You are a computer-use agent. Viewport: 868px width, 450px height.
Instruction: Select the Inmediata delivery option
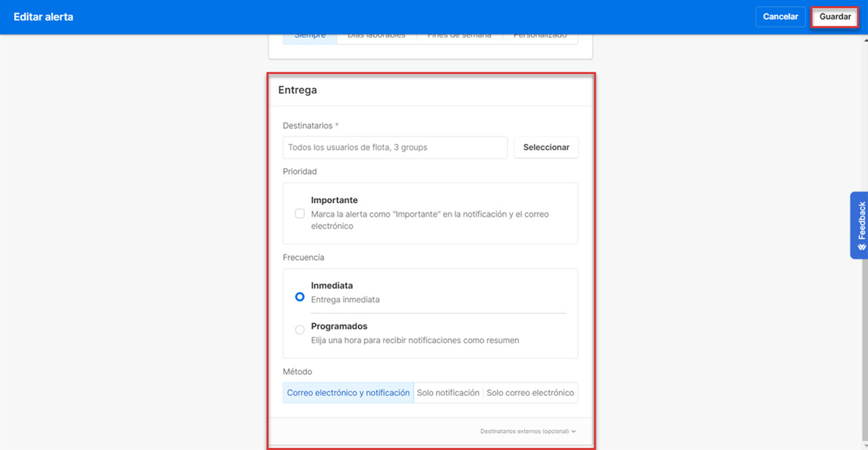click(x=299, y=296)
